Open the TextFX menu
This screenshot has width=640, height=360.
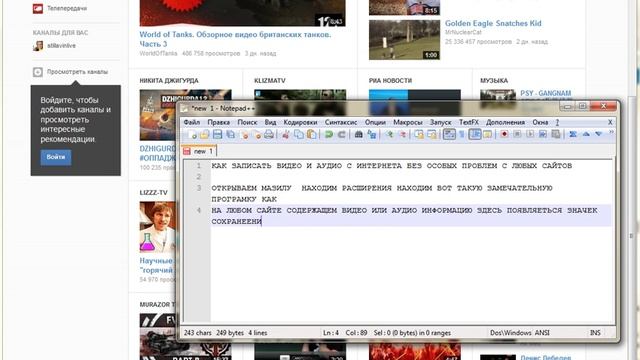click(469, 122)
